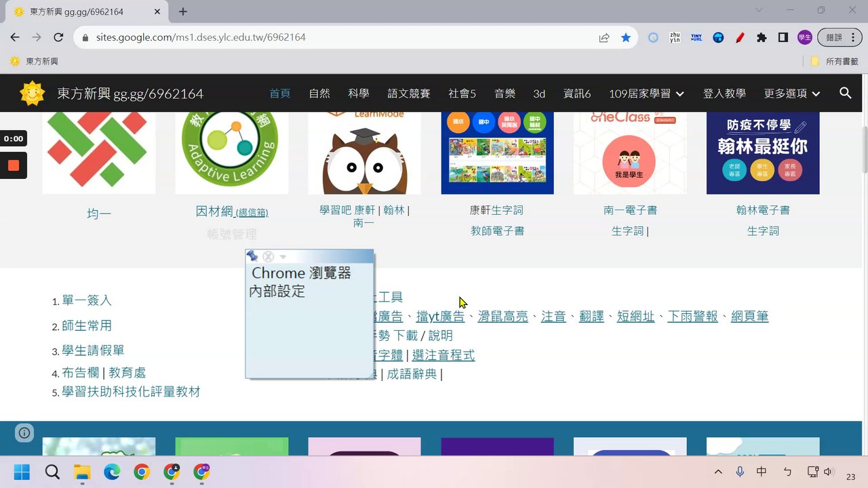Open the TinyURL extension
The width and height of the screenshot is (868, 488).
[x=696, y=38]
